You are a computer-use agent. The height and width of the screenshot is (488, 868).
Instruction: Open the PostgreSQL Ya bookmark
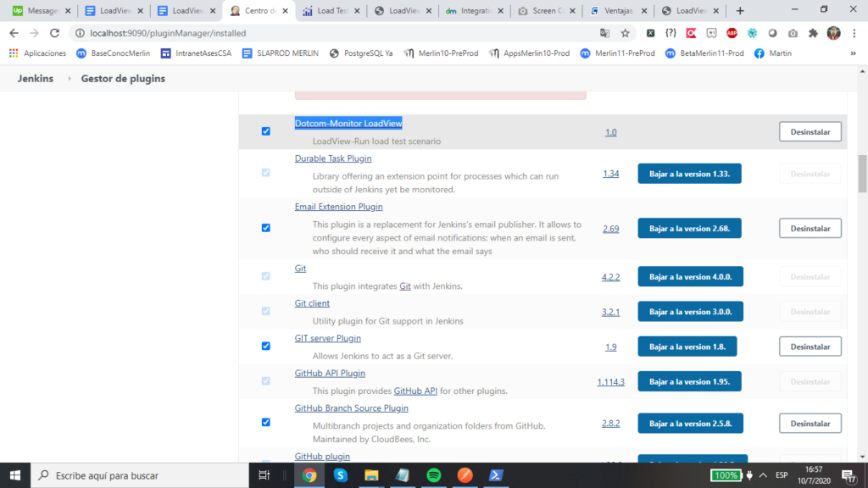coord(361,53)
